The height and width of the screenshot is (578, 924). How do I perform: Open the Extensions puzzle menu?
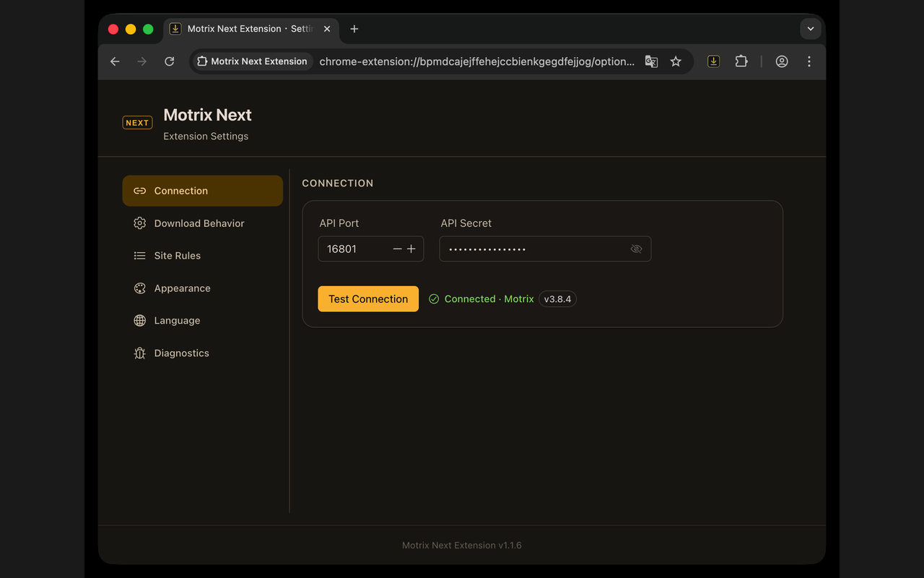pyautogui.click(x=741, y=61)
